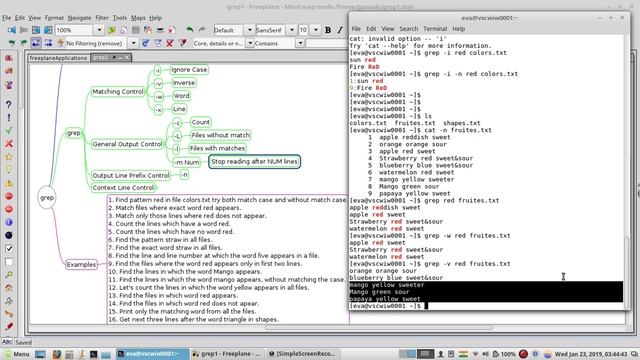Toggle the show ancestors filter button
The height and width of the screenshot is (360, 640).
[x=36, y=43]
